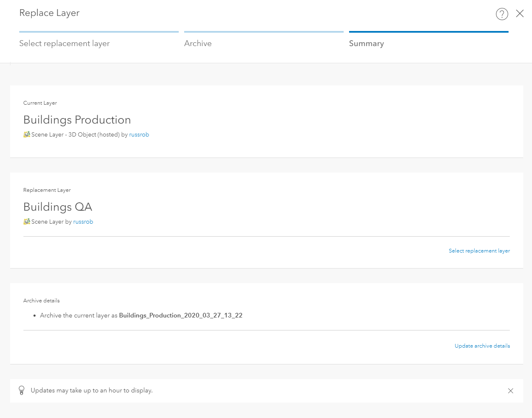The image size is (532, 418).
Task: Click archive name Buildings_Production_2020_03_27_13_22
Action: pyautogui.click(x=181, y=315)
